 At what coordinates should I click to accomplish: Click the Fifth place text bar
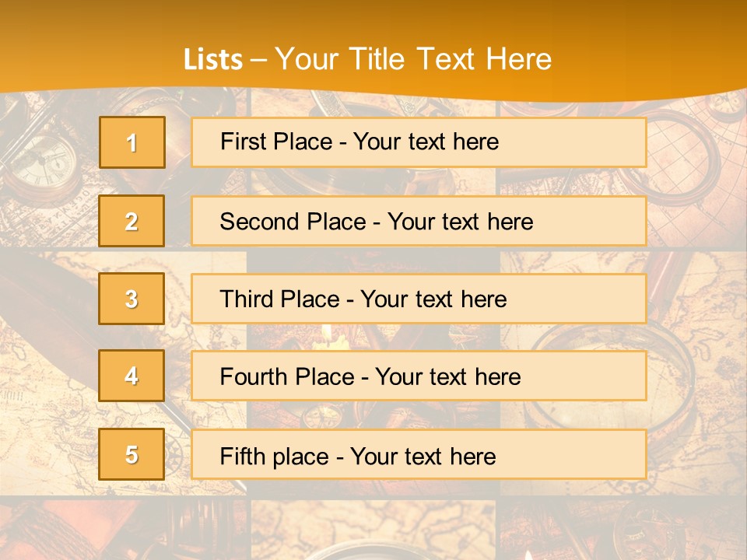click(419, 454)
